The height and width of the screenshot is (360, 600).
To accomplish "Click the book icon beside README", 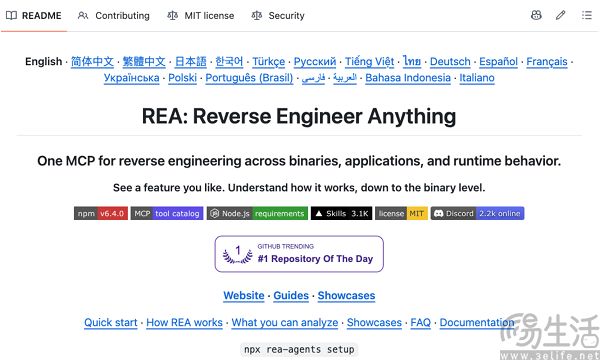I will click(11, 16).
